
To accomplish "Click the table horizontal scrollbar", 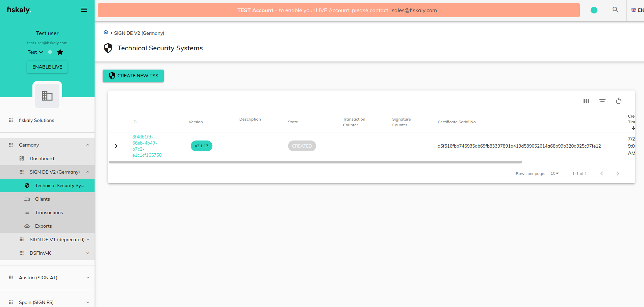I will (315, 162).
